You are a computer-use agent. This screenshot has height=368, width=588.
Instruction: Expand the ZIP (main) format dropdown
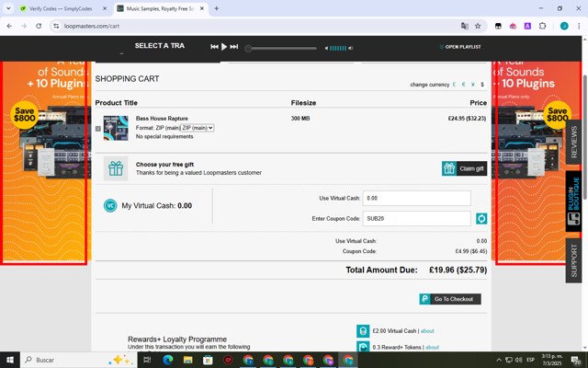[x=198, y=128]
